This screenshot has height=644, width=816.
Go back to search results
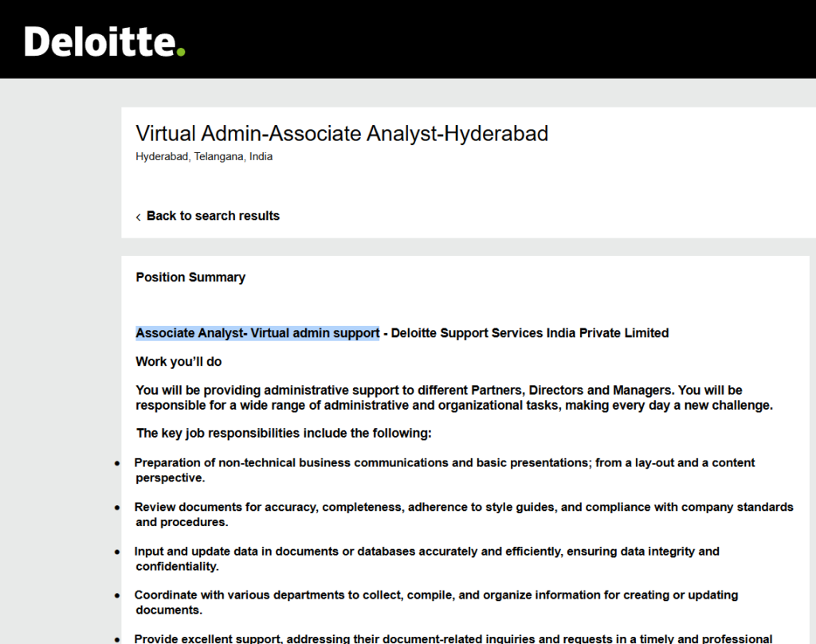tap(213, 215)
